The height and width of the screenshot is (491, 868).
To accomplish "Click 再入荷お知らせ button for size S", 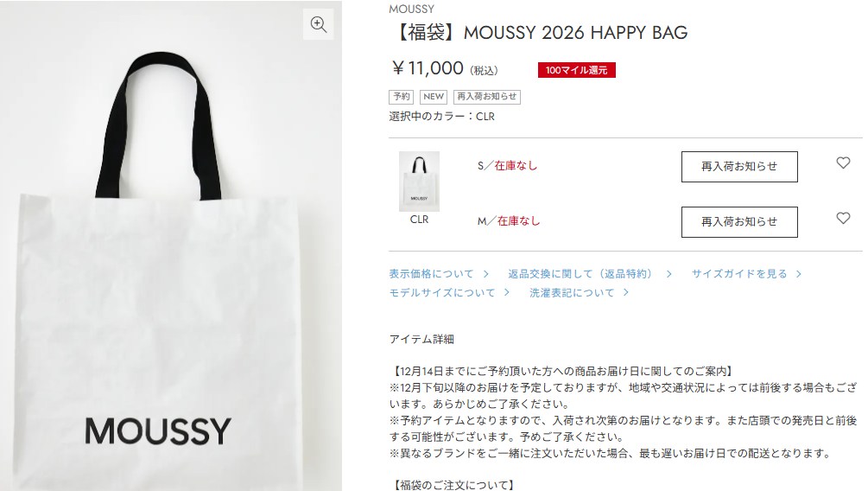I will click(x=739, y=166).
